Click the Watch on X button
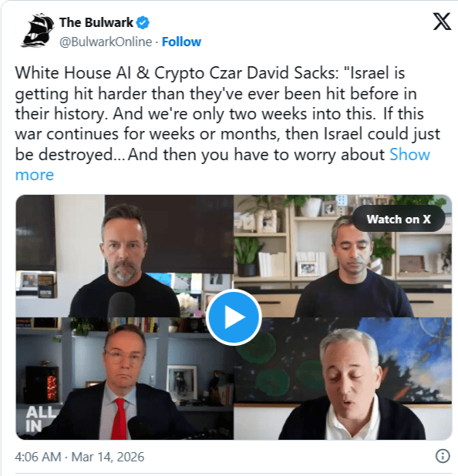The image size is (458, 476). pyautogui.click(x=399, y=219)
